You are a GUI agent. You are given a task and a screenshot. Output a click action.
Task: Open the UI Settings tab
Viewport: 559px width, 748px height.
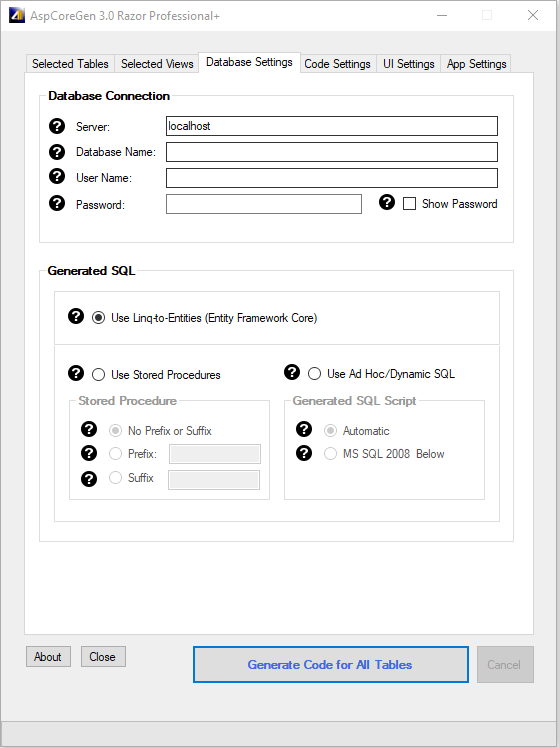409,64
